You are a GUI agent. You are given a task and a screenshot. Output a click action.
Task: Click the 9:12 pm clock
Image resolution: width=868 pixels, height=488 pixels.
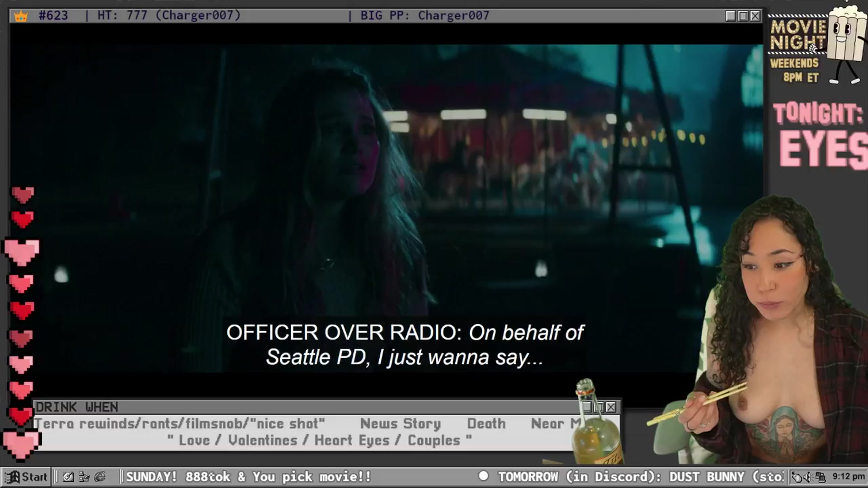click(849, 476)
